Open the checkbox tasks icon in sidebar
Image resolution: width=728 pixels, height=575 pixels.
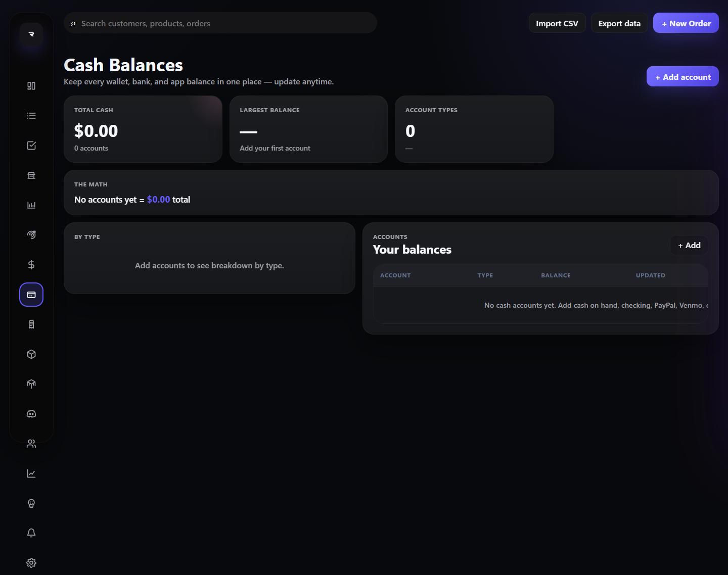(31, 146)
